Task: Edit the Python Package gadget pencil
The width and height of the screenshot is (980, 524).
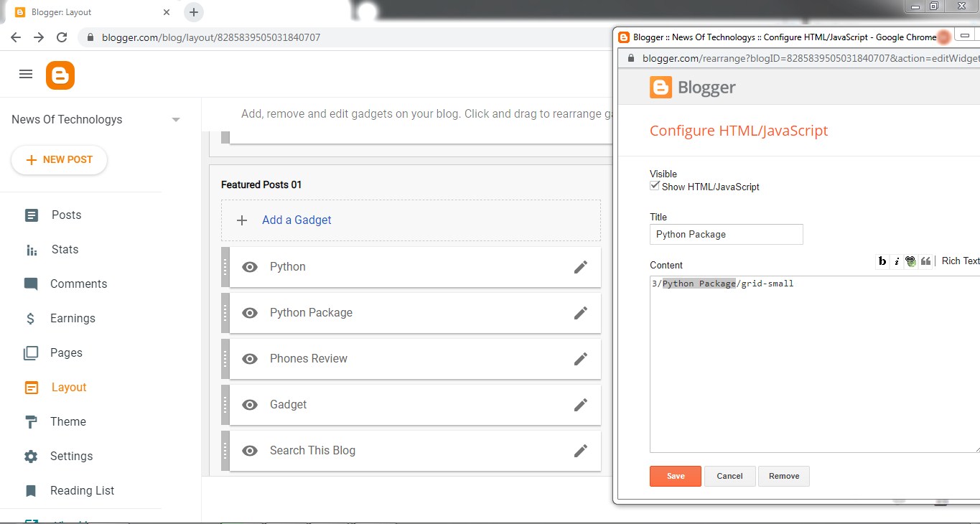Action: point(581,313)
